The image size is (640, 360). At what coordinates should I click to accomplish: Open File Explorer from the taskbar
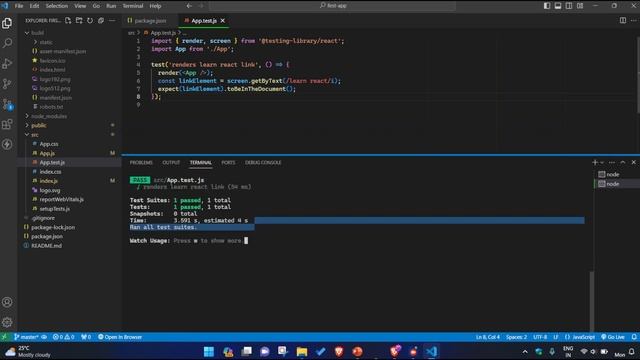point(302,351)
